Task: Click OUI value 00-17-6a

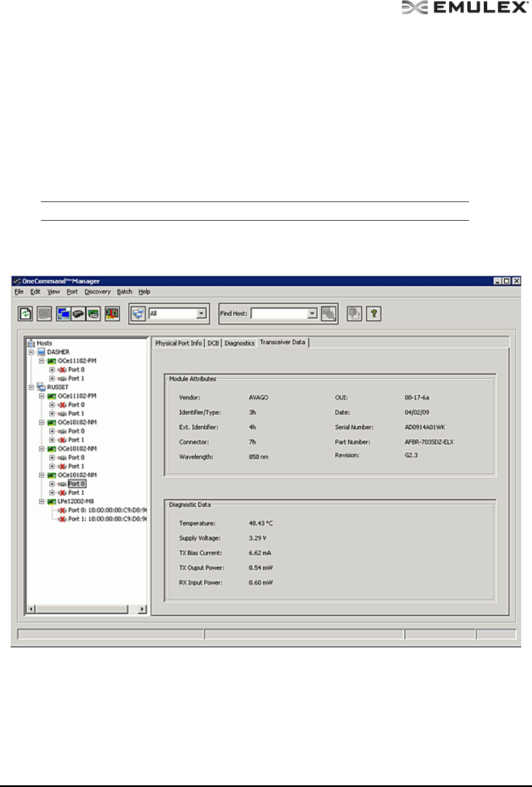Action: tap(417, 398)
